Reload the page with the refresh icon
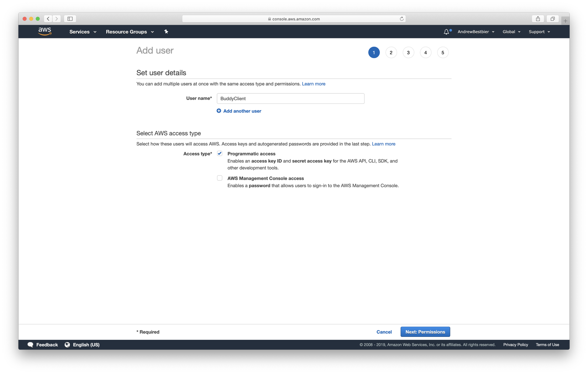The image size is (588, 374). [x=402, y=19]
